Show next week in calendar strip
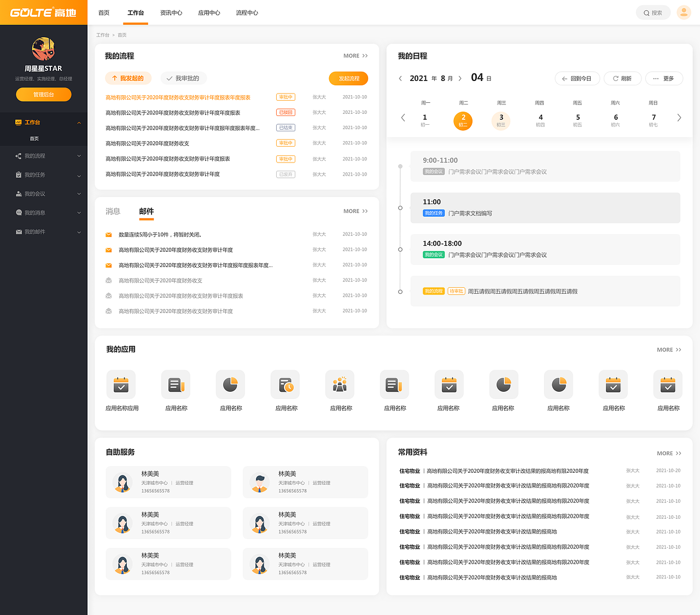This screenshot has height=615, width=700. 679,118
